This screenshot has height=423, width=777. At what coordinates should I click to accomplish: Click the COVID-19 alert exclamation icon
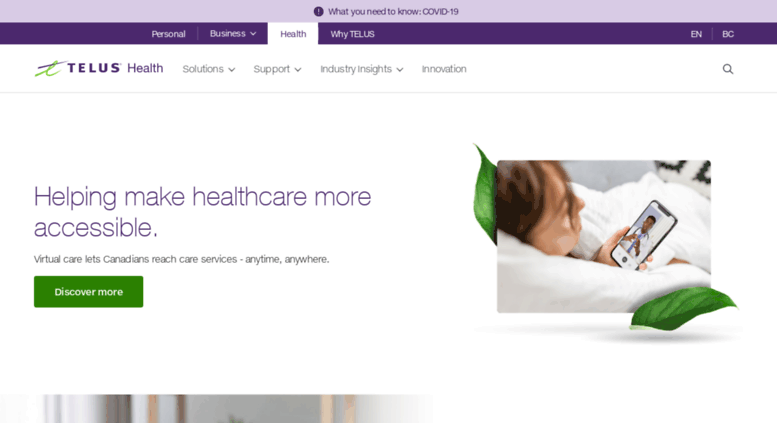[319, 11]
